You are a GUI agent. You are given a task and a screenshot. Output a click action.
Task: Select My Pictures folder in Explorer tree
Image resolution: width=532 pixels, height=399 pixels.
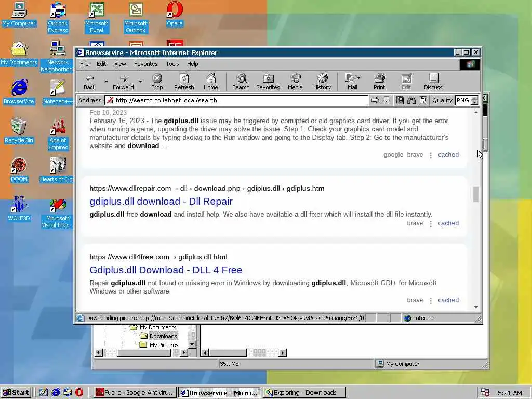point(164,345)
